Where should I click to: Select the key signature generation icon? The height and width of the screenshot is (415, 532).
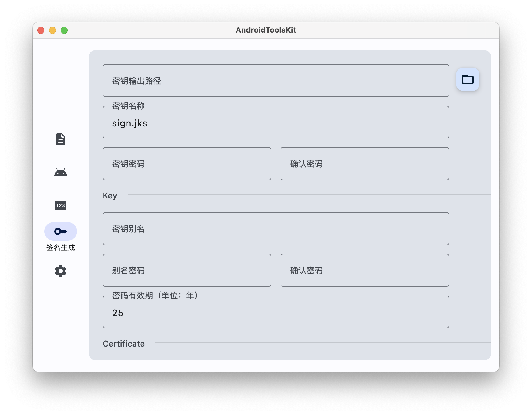click(61, 231)
